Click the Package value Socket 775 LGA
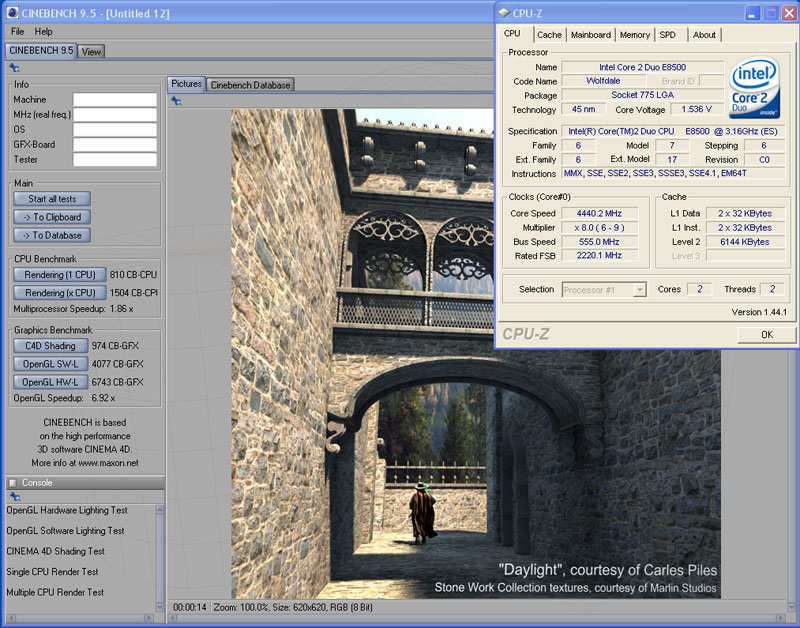This screenshot has width=800, height=628. (x=642, y=95)
